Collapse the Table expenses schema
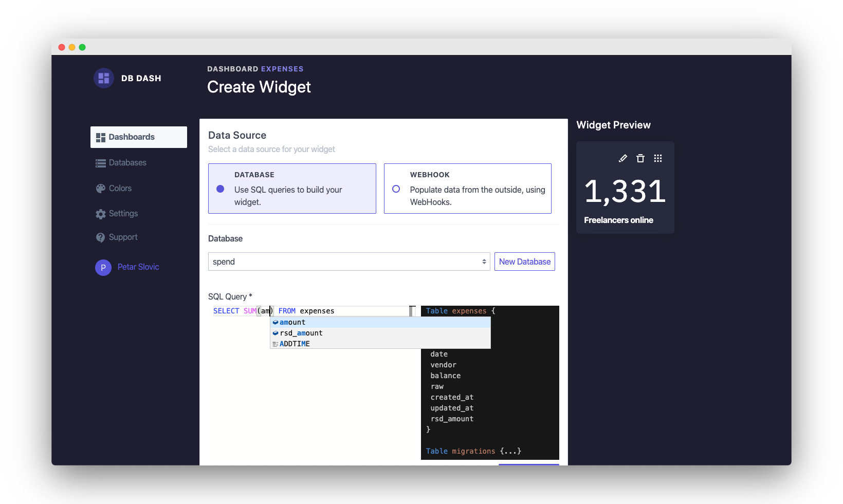 (x=461, y=311)
